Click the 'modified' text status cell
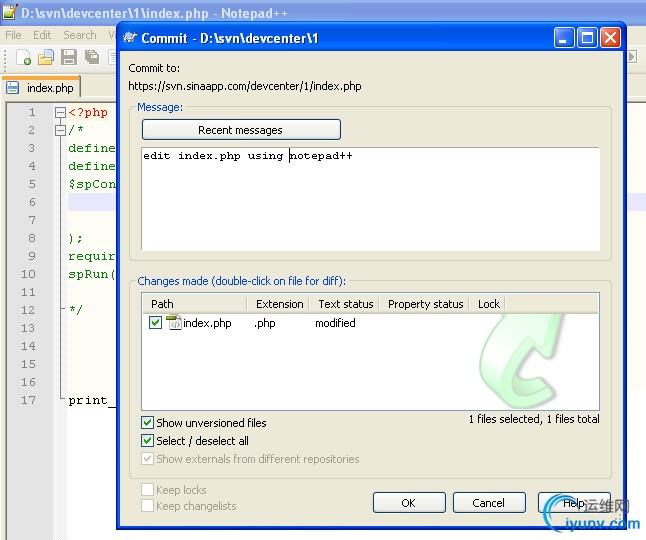646x540 pixels. (335, 323)
